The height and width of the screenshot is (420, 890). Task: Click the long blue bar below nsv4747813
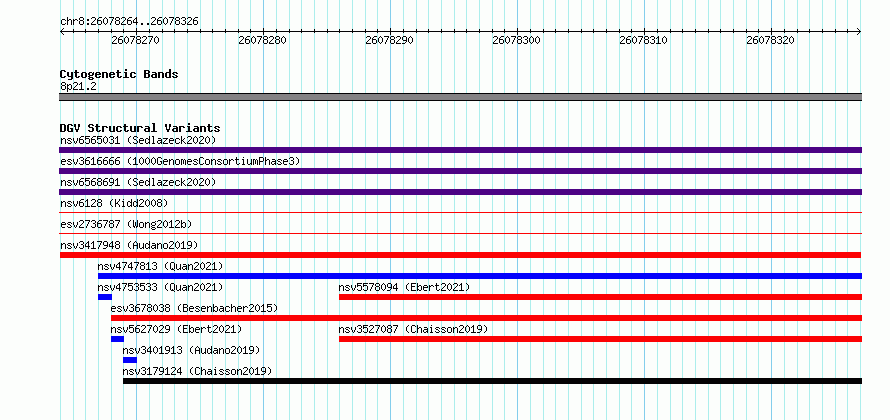click(x=480, y=276)
